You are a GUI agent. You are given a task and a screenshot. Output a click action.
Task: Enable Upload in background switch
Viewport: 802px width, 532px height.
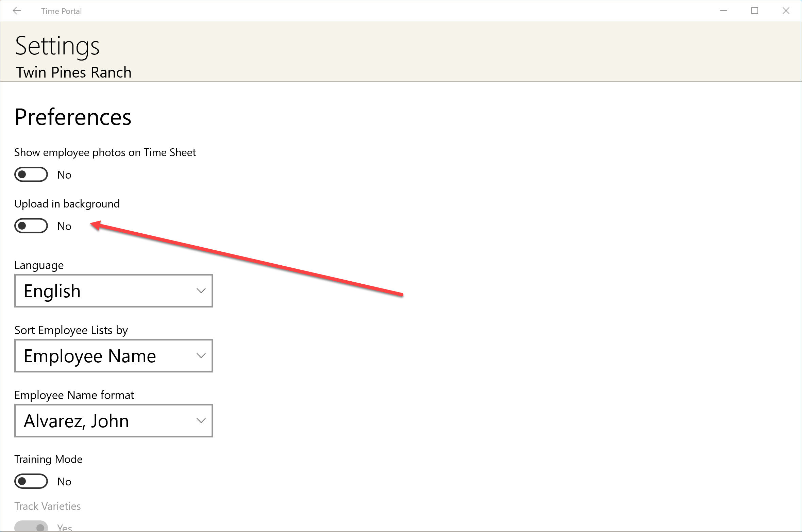coord(31,226)
